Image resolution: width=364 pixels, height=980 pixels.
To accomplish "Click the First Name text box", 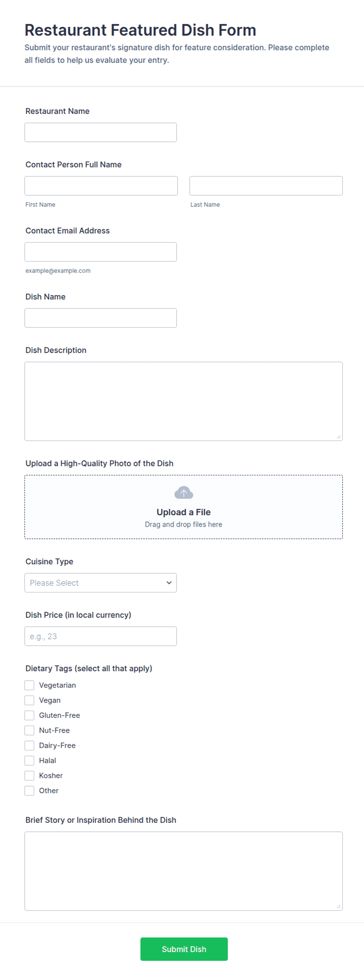I will (x=101, y=186).
